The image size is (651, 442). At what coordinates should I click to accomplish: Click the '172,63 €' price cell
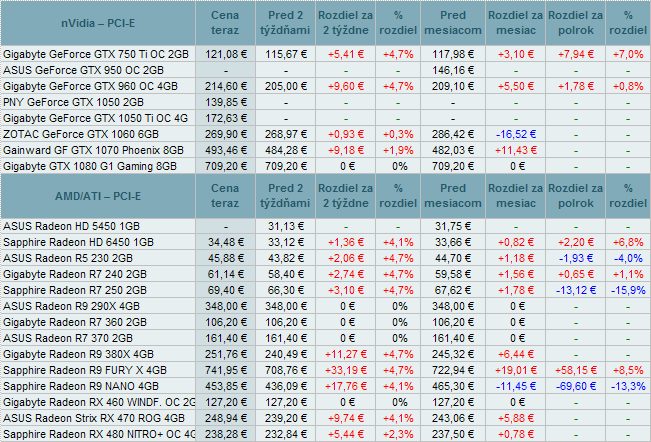[226, 118]
